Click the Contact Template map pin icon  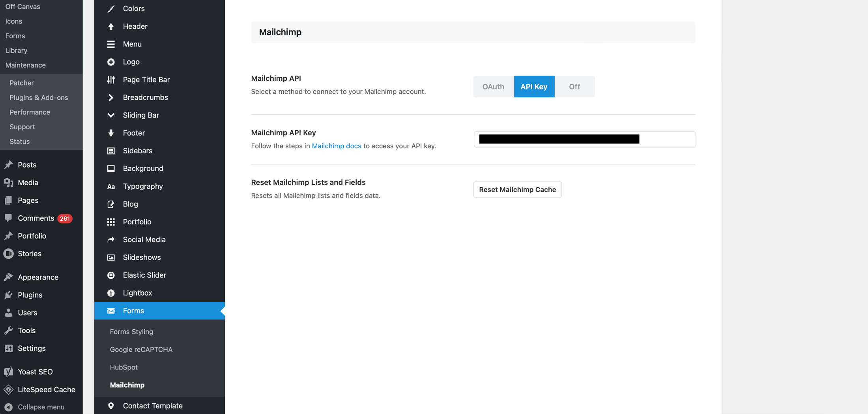[111, 406]
